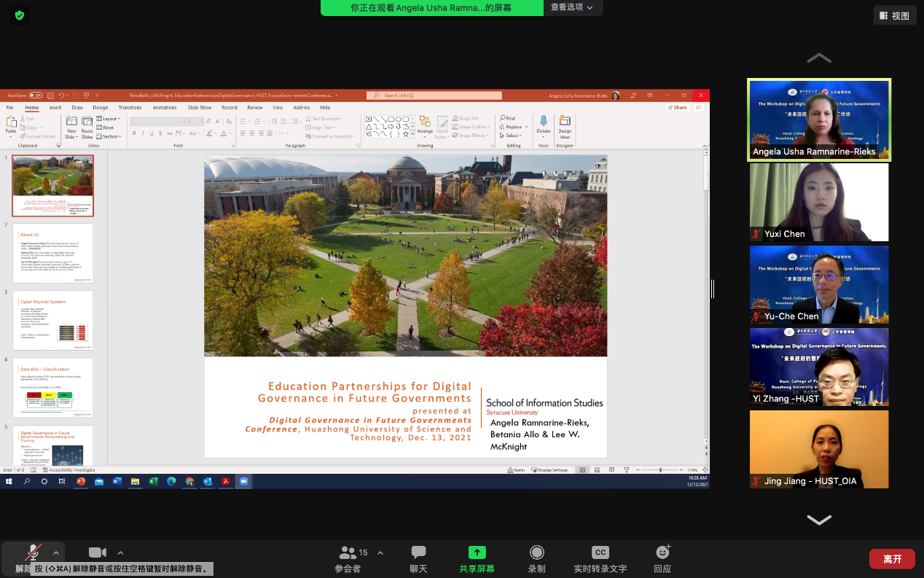924x578 pixels.
Task: Click the green encryption shield icon
Action: click(x=20, y=15)
